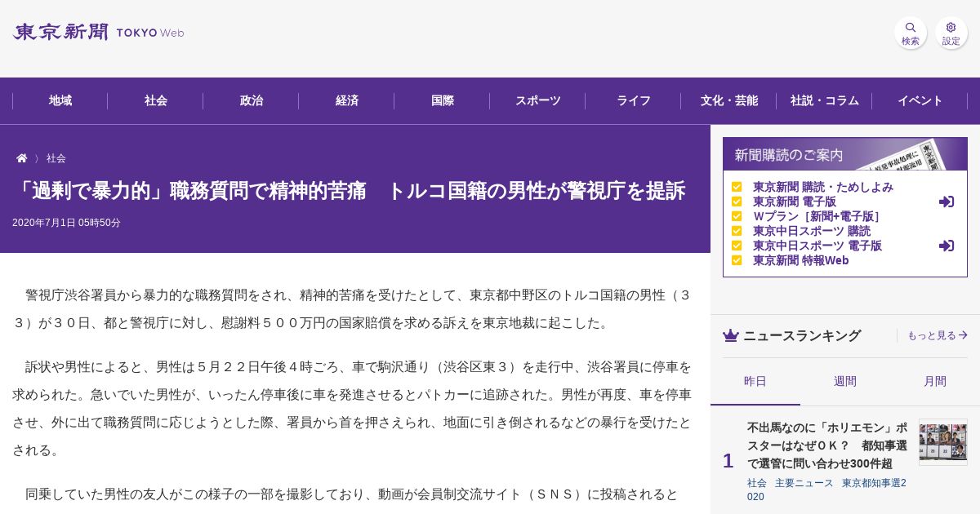Open 東京新聞 購読・ためしよみ link

click(x=823, y=187)
